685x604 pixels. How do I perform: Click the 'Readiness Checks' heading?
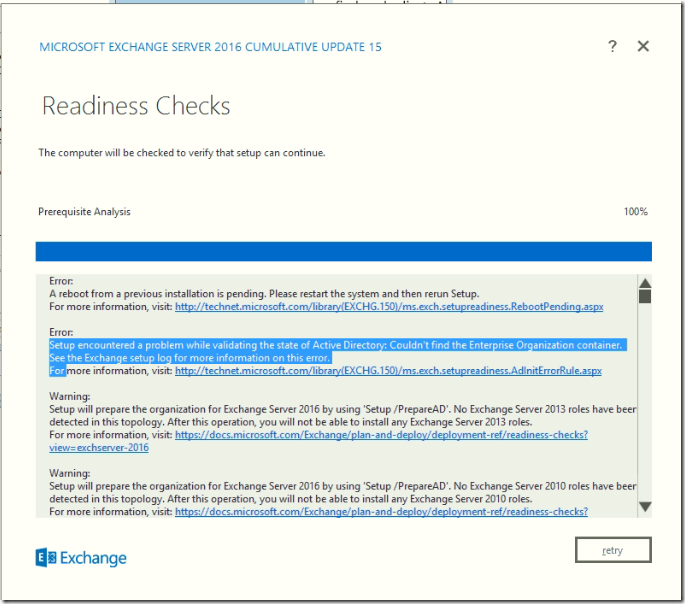136,106
